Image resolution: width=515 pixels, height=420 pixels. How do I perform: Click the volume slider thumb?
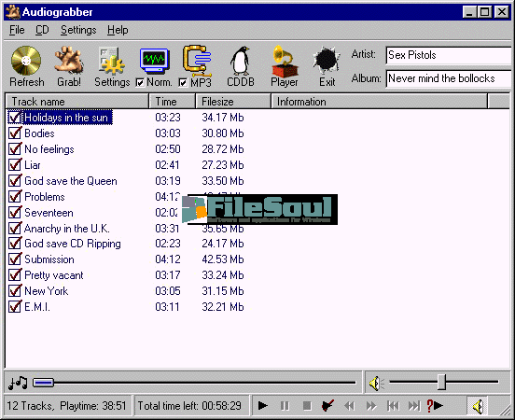(442, 383)
